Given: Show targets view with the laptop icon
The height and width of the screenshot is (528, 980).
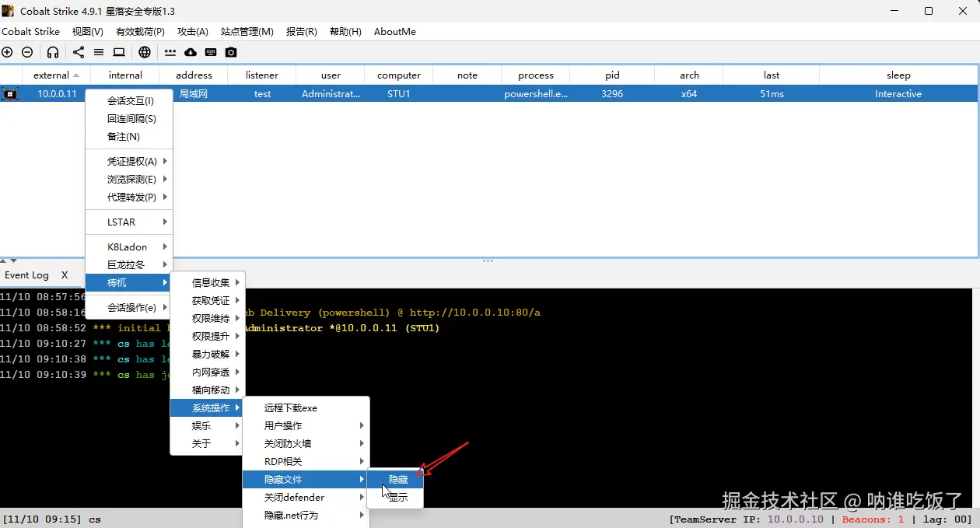Looking at the screenshot, I should [x=119, y=52].
